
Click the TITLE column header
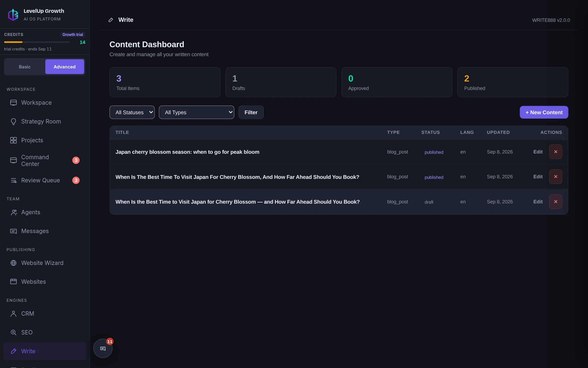coord(122,132)
